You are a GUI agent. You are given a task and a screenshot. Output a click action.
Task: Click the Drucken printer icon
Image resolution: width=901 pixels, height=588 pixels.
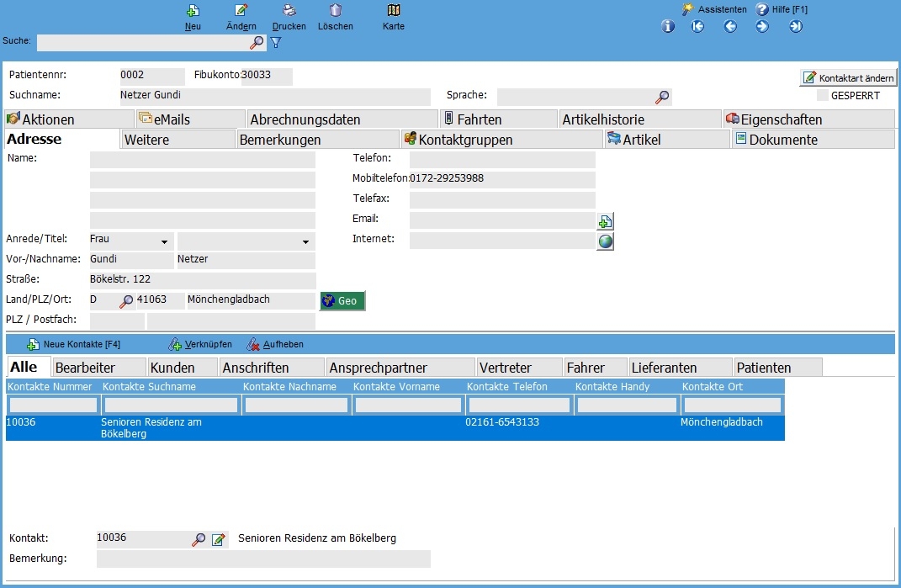coord(289,10)
